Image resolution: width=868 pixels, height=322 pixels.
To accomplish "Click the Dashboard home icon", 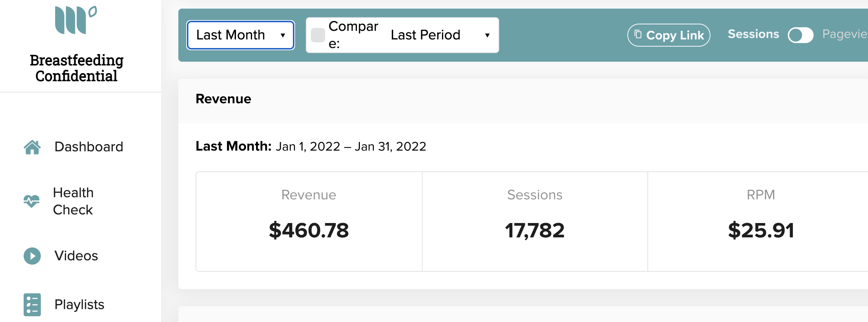I will (x=32, y=147).
